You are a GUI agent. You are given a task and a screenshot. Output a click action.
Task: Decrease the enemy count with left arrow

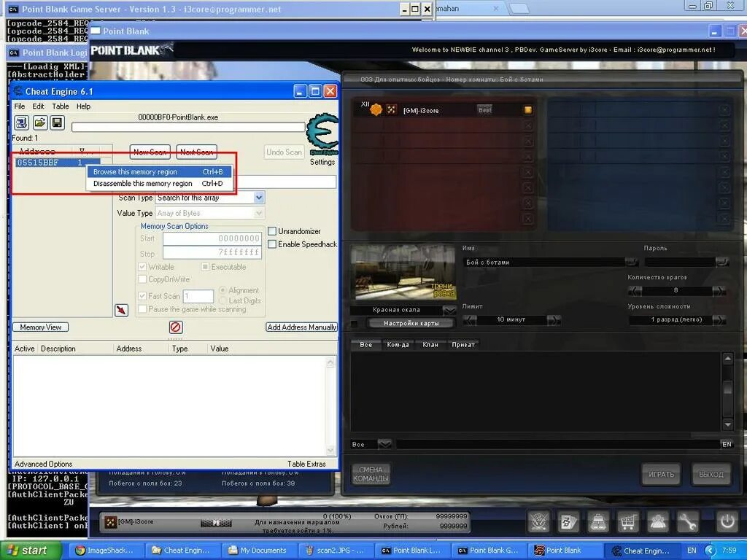click(635, 290)
